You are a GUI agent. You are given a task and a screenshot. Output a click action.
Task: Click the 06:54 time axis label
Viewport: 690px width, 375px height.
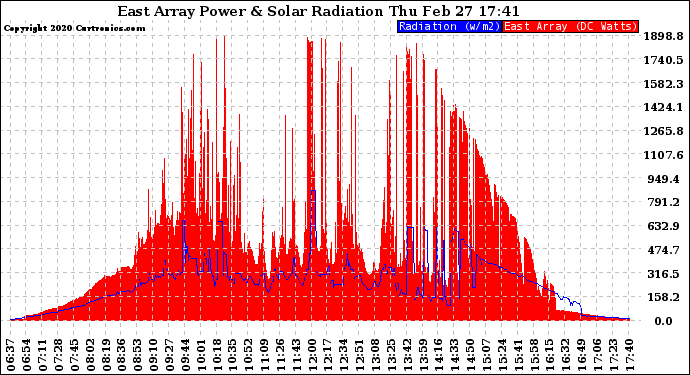coord(26,355)
